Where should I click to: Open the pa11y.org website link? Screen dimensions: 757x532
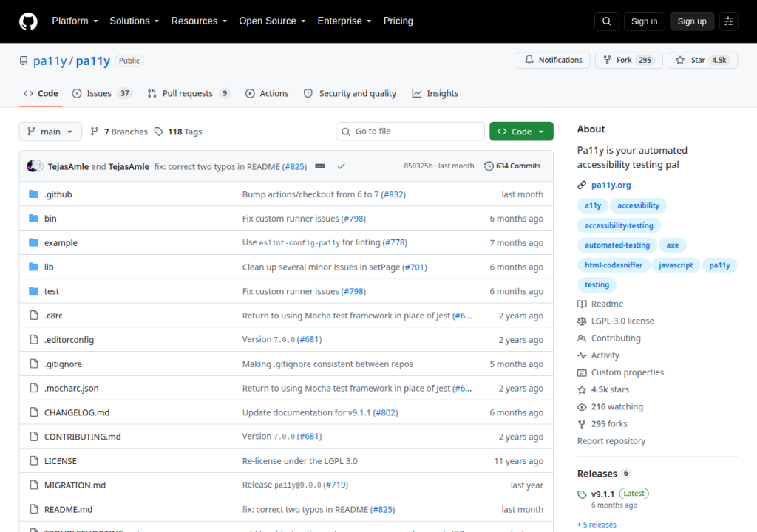coord(611,185)
